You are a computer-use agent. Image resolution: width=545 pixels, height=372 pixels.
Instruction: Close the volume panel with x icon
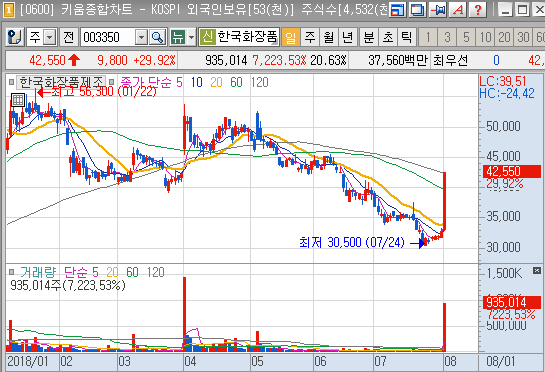click(537, 270)
